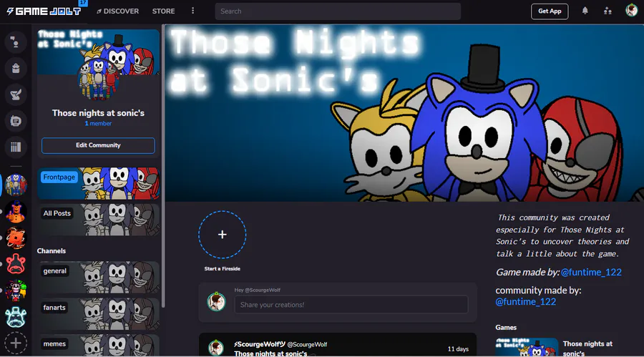Open the Those nights at sonic's game thumbnail
644x357 pixels.
(527, 347)
